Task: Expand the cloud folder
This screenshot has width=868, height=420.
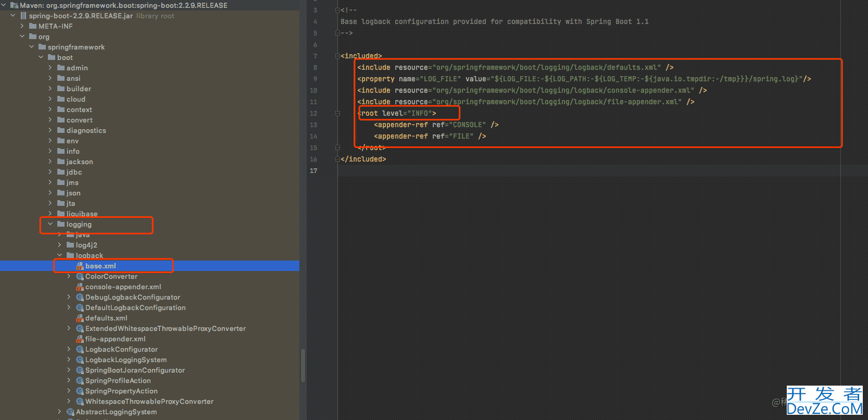Action: coord(51,99)
